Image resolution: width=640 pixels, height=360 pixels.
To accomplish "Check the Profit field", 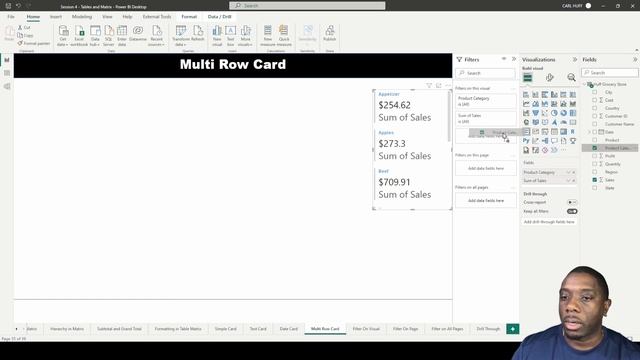I will coord(595,156).
